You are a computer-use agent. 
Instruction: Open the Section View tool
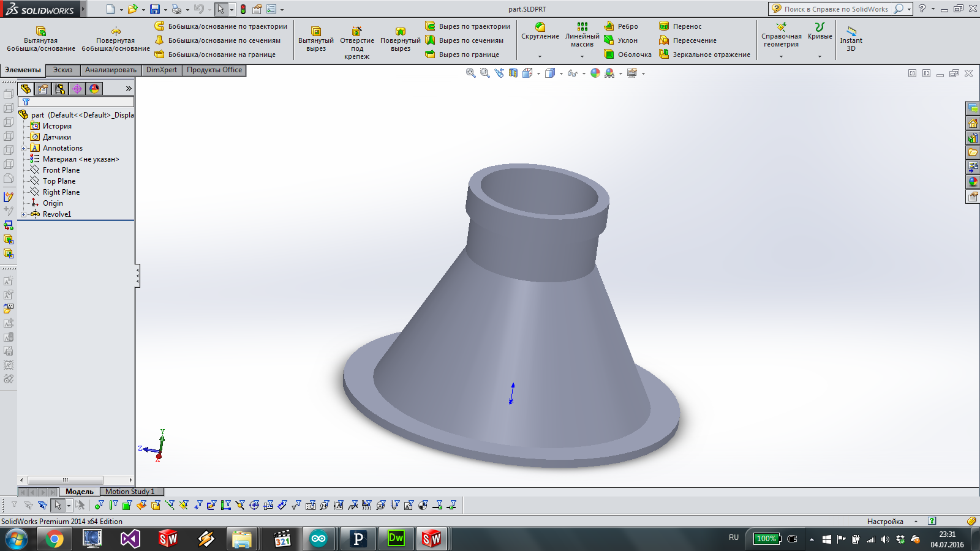(513, 73)
